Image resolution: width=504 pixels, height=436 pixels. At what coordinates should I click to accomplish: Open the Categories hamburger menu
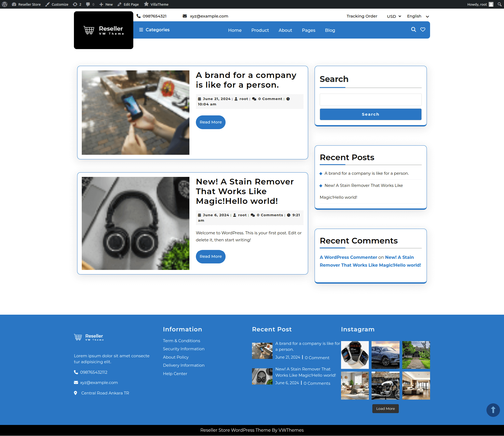point(154,30)
